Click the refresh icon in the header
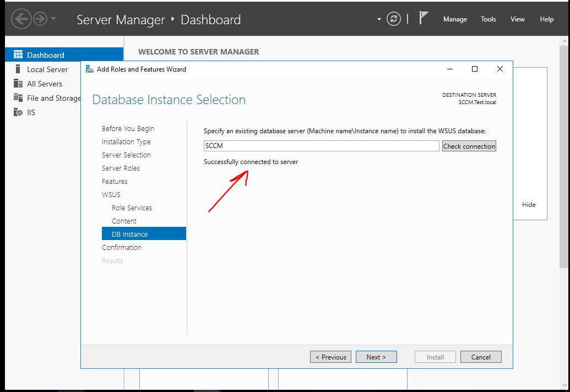Screen dimensions: 570x392 pyautogui.click(x=393, y=19)
